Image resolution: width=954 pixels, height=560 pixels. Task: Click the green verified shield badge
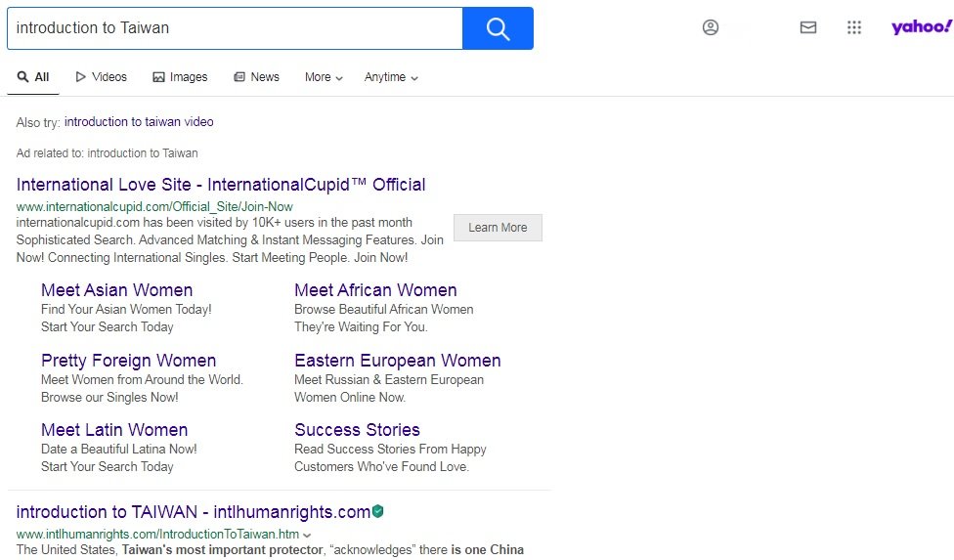[378, 511]
